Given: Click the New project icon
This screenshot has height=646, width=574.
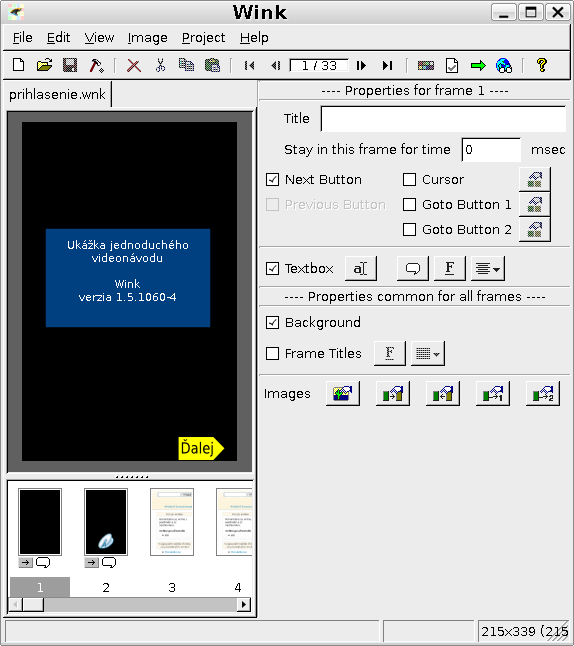Looking at the screenshot, I should point(19,65).
